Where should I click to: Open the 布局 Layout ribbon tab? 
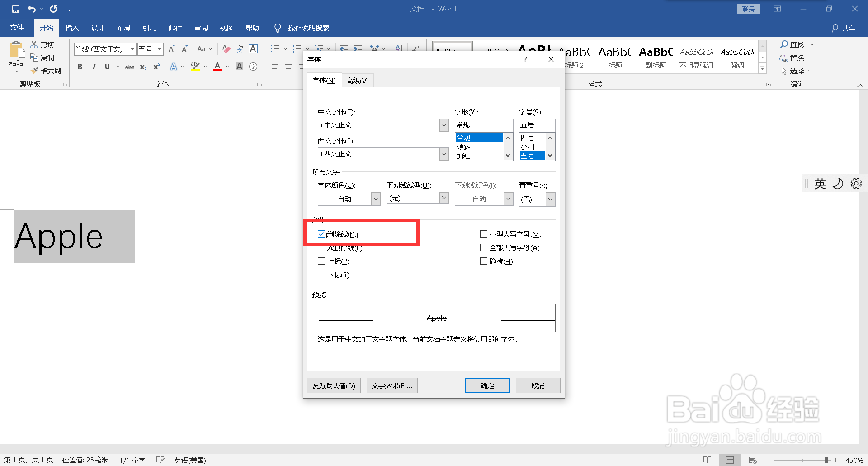tap(123, 28)
